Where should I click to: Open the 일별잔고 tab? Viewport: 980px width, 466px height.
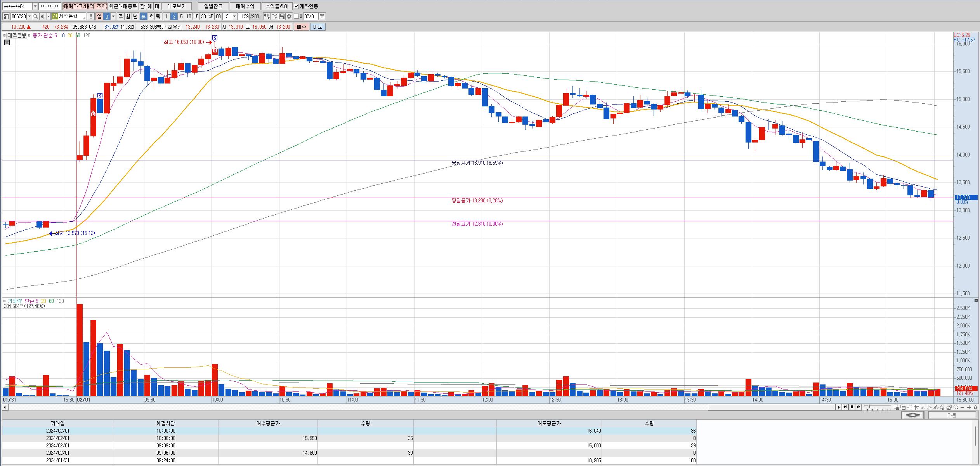[213, 6]
